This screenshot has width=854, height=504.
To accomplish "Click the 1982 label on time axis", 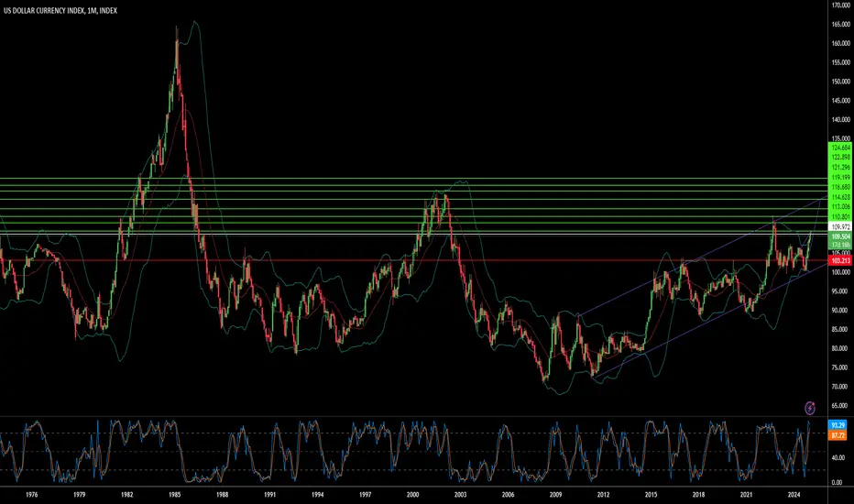I will tap(126, 495).
